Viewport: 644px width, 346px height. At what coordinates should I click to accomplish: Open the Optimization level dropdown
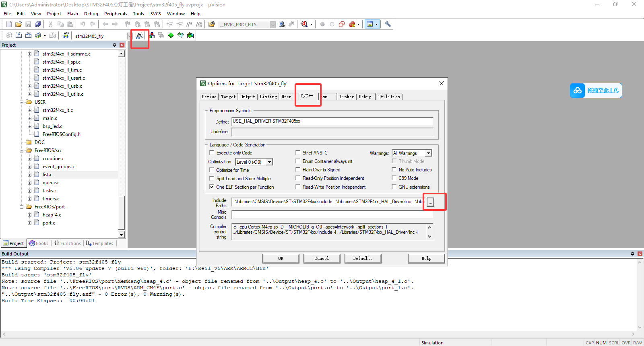tap(270, 162)
